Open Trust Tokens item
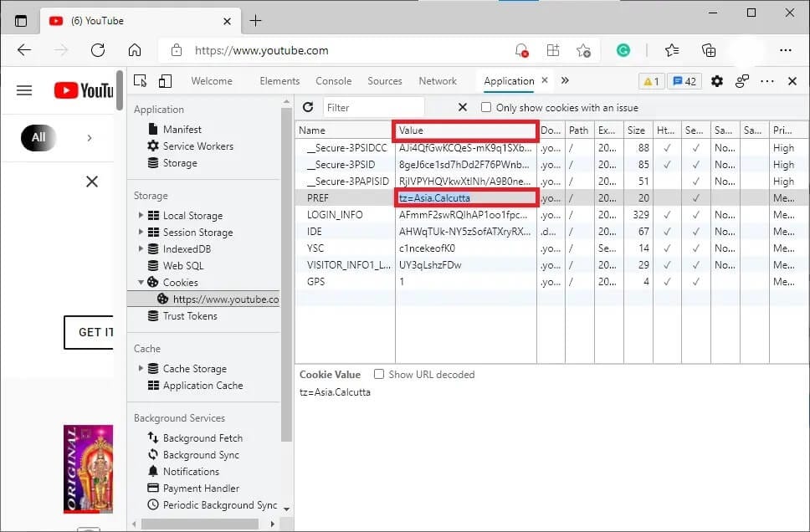This screenshot has height=532, width=810. (190, 315)
